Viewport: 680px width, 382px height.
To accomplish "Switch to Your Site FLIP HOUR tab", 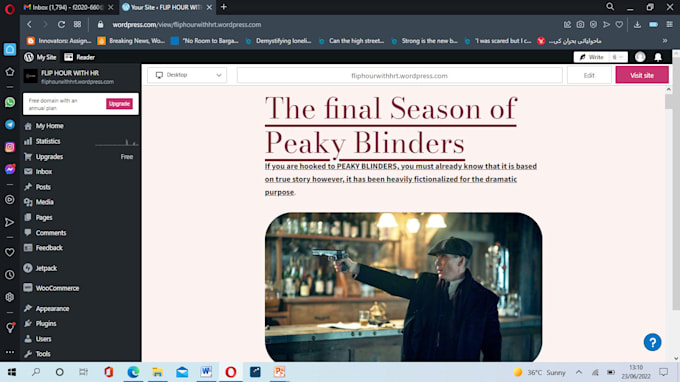I will pyautogui.click(x=166, y=7).
